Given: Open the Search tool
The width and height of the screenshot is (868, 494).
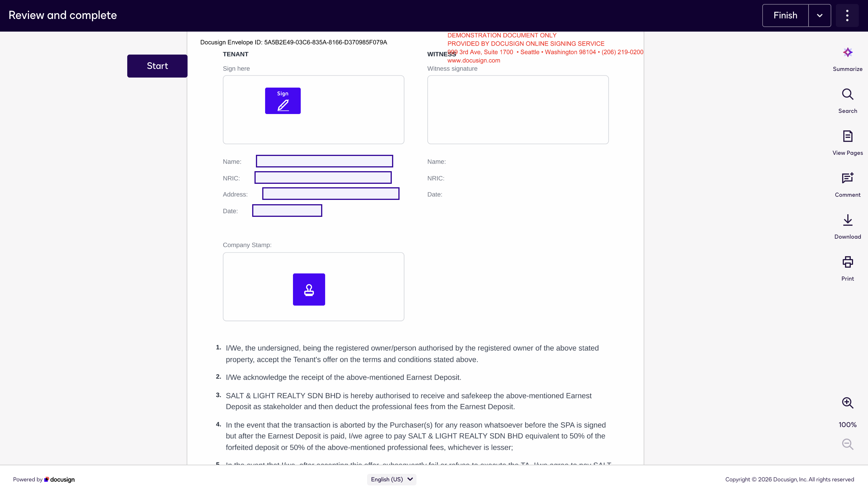Looking at the screenshot, I should [x=847, y=94].
